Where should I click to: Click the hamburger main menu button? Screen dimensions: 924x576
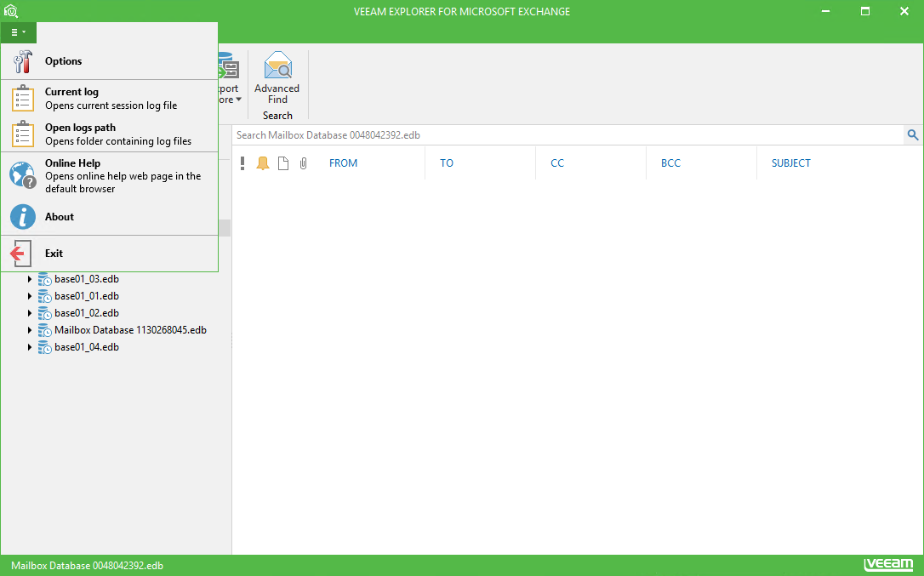click(x=18, y=32)
